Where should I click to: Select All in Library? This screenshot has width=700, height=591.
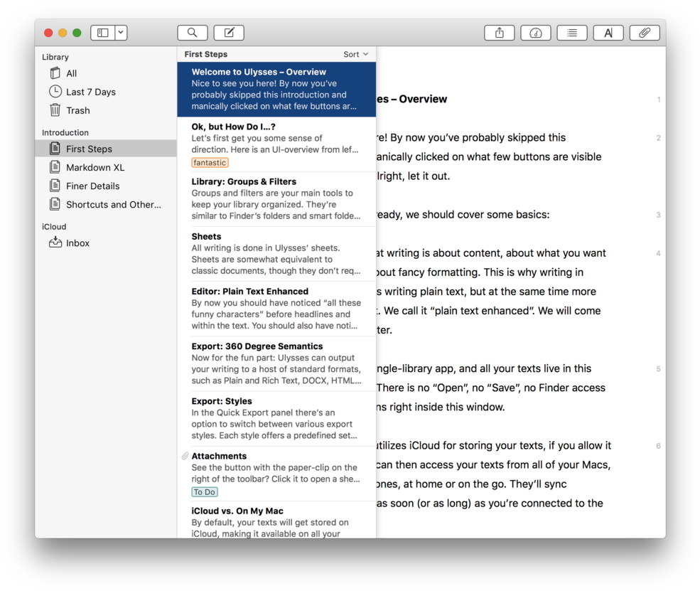point(106,73)
